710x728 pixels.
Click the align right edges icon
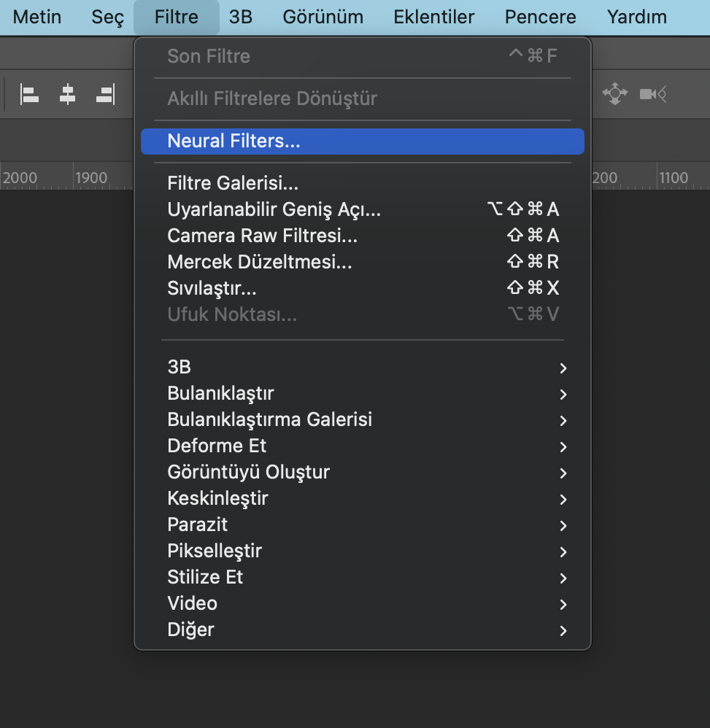pyautogui.click(x=105, y=94)
